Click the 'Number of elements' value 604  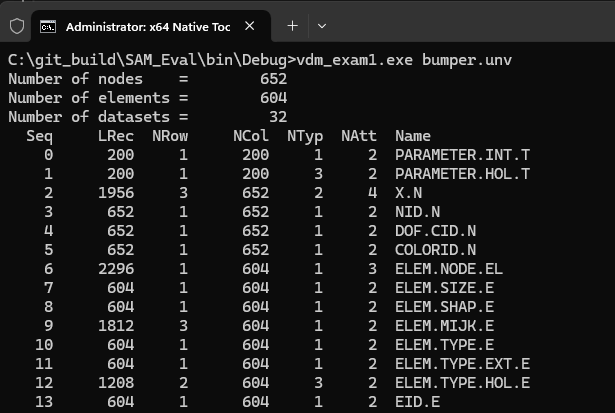[x=273, y=98]
